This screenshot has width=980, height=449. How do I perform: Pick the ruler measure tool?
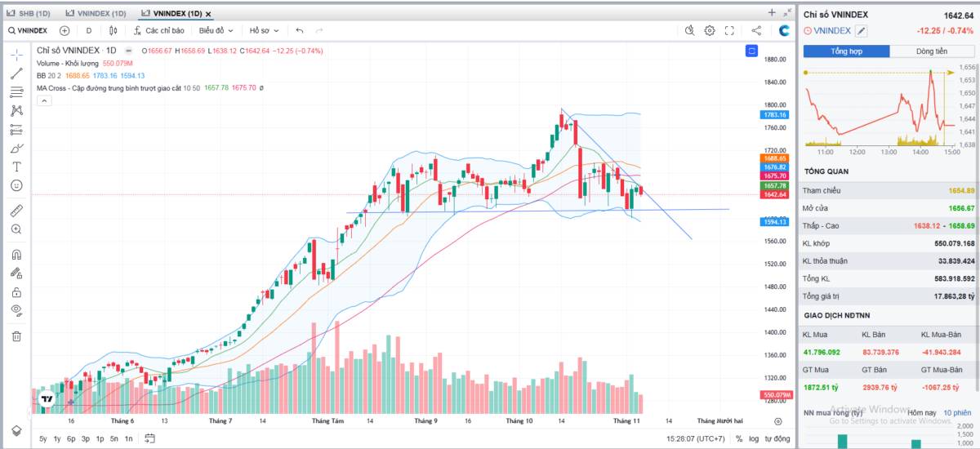point(16,210)
